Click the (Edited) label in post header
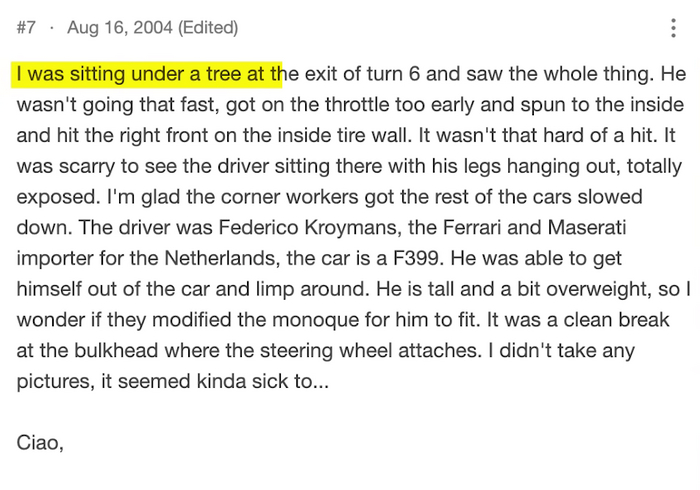The image size is (700, 490). (208, 28)
